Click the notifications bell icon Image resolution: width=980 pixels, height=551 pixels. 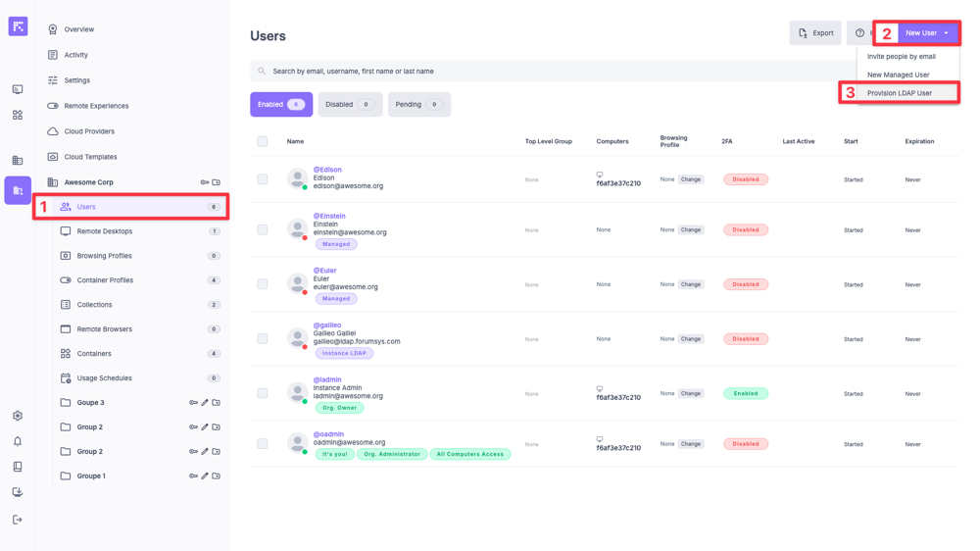coord(18,441)
